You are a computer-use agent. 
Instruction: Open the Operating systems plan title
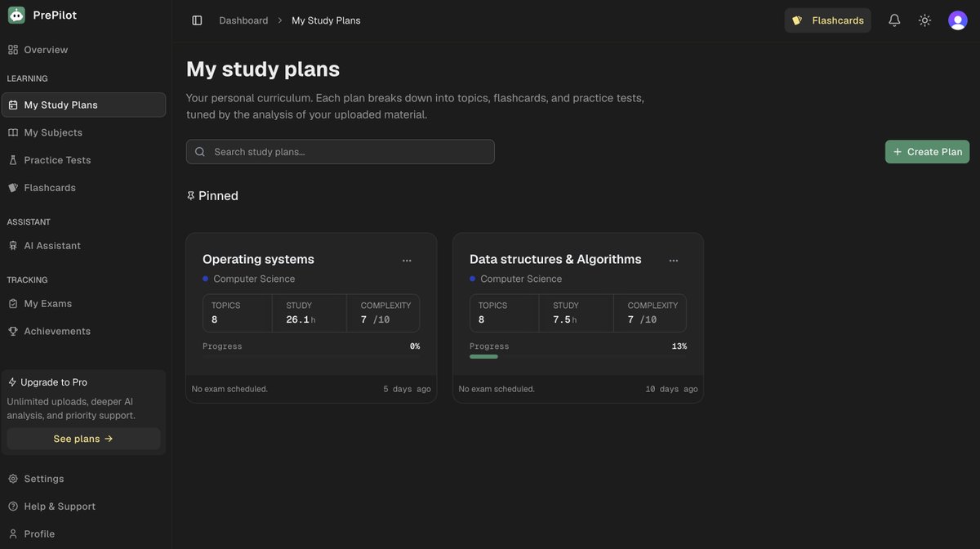(258, 259)
